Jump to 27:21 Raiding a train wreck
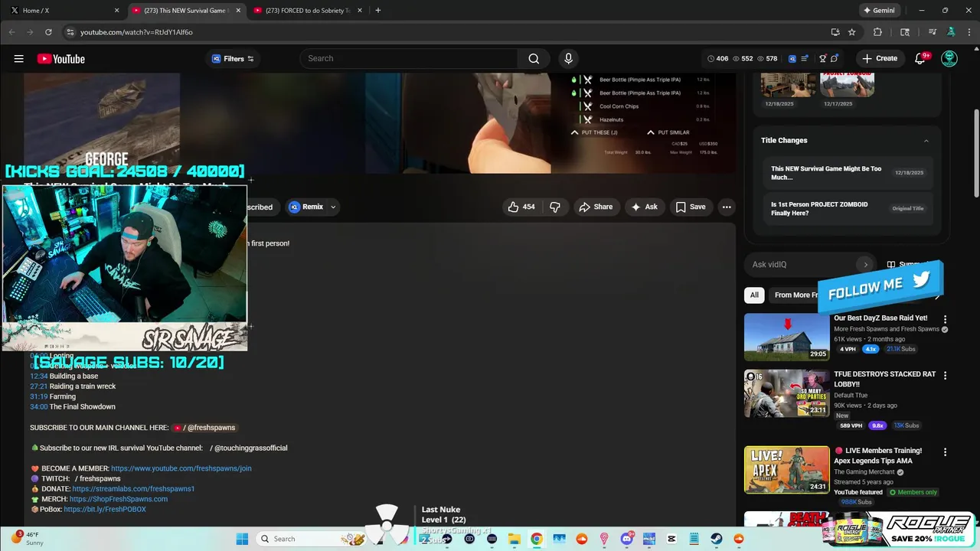This screenshot has width=980, height=551. click(x=39, y=386)
